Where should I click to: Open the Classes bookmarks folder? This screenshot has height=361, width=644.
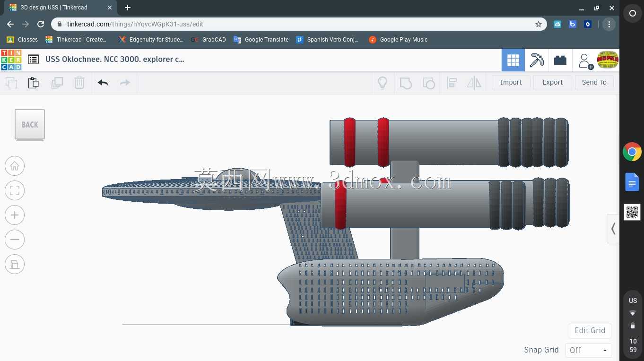(22, 40)
